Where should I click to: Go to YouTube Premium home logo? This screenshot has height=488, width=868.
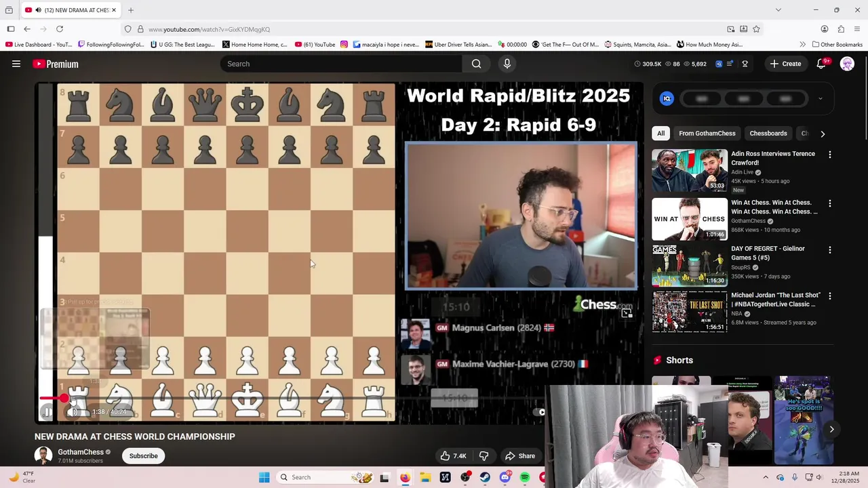56,64
